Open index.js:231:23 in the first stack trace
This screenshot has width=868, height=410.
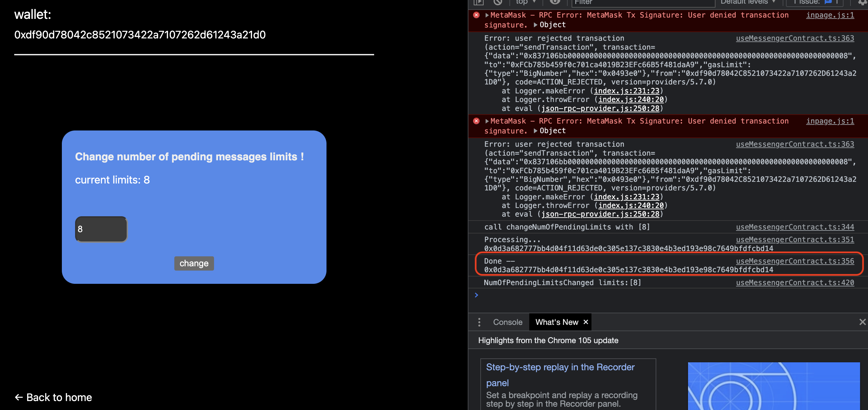click(627, 91)
